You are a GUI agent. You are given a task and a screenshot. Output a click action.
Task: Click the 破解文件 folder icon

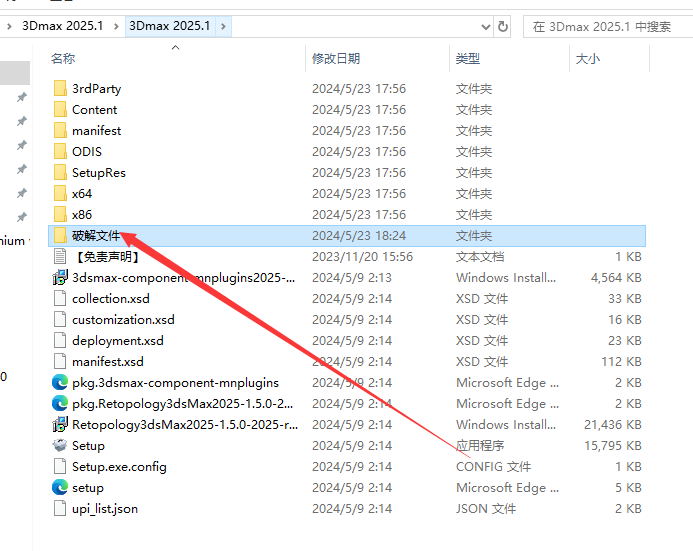(x=60, y=236)
